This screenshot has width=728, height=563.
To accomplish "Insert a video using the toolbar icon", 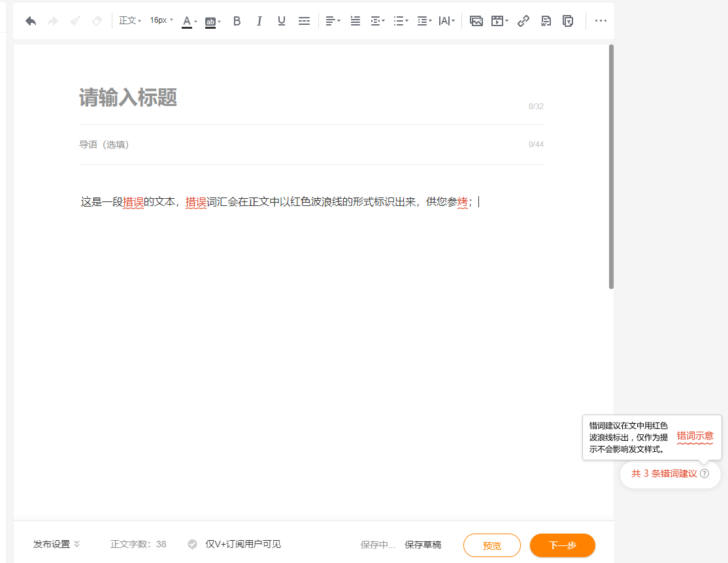I will click(497, 20).
